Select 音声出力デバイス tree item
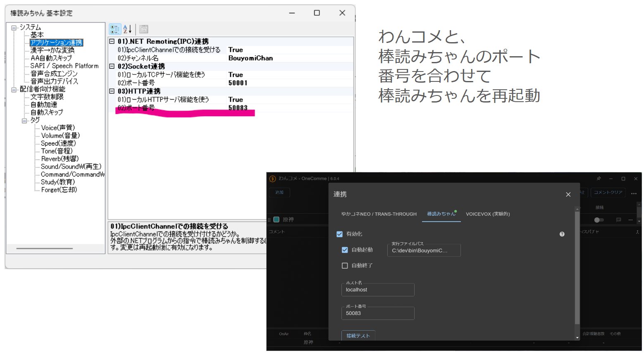The width and height of the screenshot is (644, 353). coord(54,81)
